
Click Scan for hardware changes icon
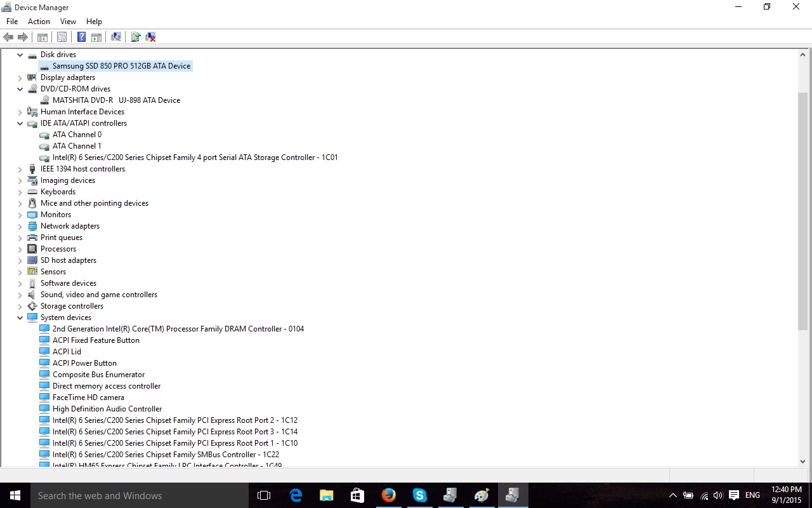click(x=116, y=37)
